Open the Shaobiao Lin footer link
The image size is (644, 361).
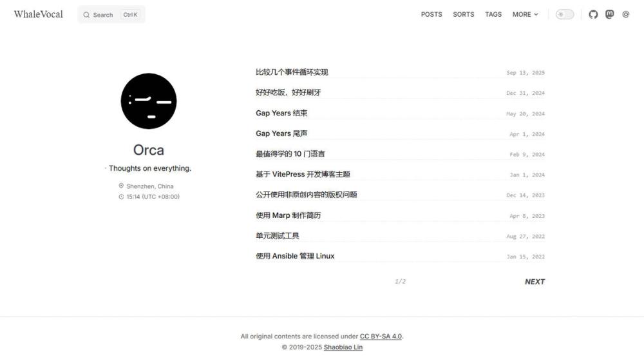[x=343, y=347]
